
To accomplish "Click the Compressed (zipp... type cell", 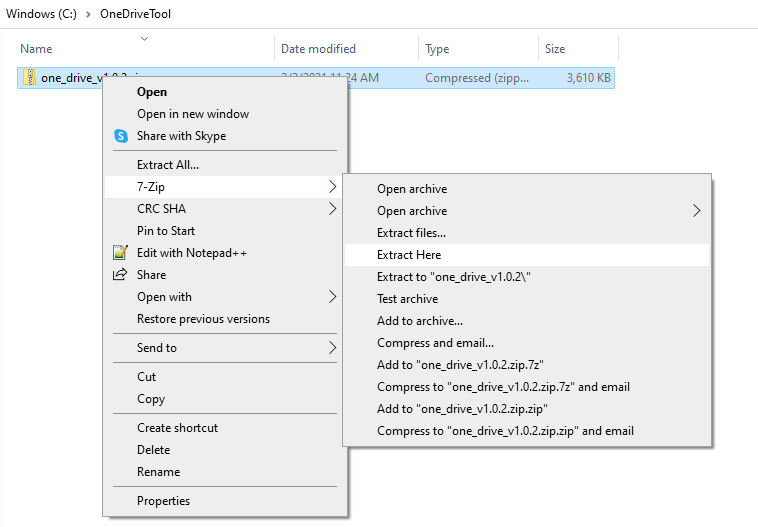I will click(x=477, y=78).
